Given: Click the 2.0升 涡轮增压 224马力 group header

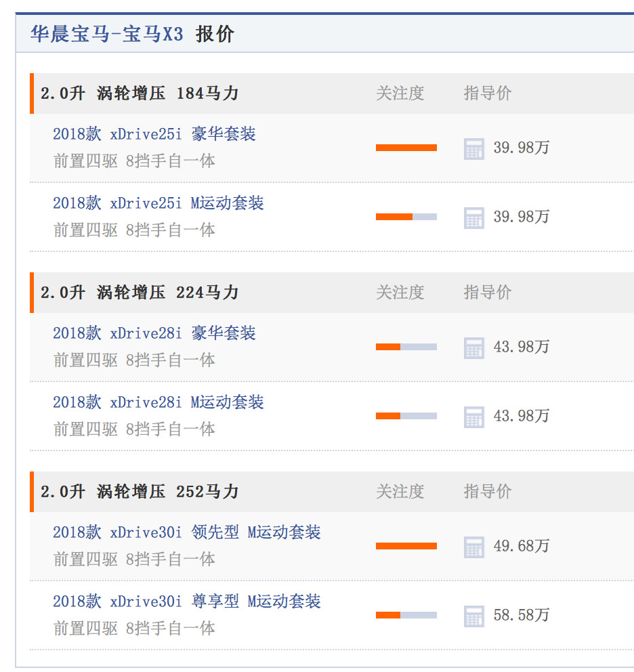Looking at the screenshot, I should (x=140, y=293).
